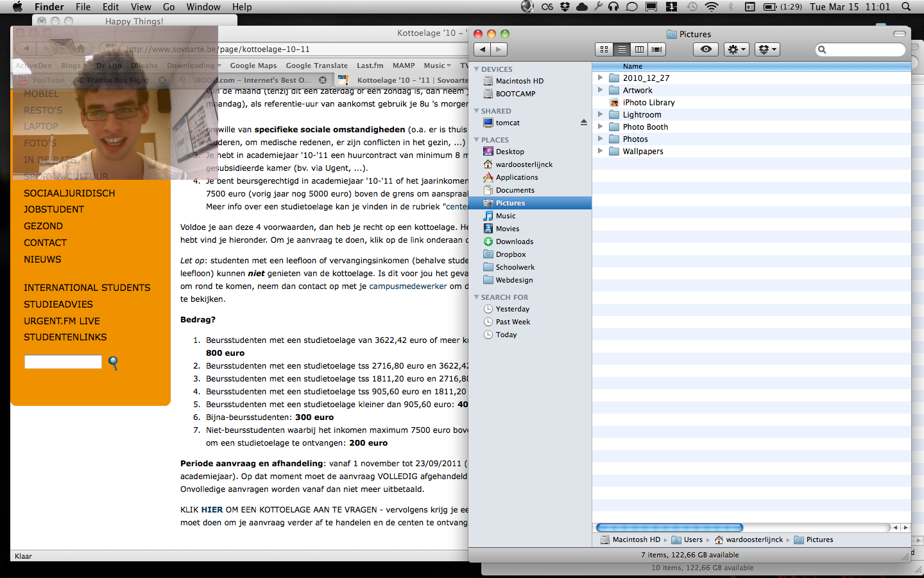This screenshot has height=578, width=924.
Task: Open the Go menu
Action: pos(169,7)
